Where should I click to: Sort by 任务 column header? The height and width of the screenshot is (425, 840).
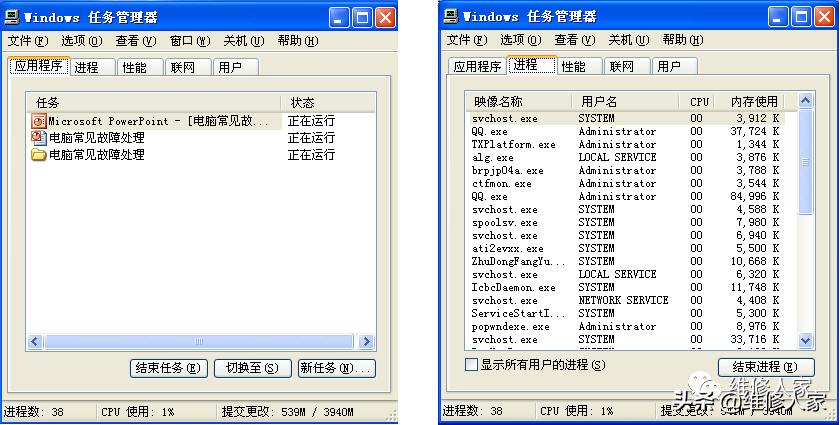click(x=154, y=102)
